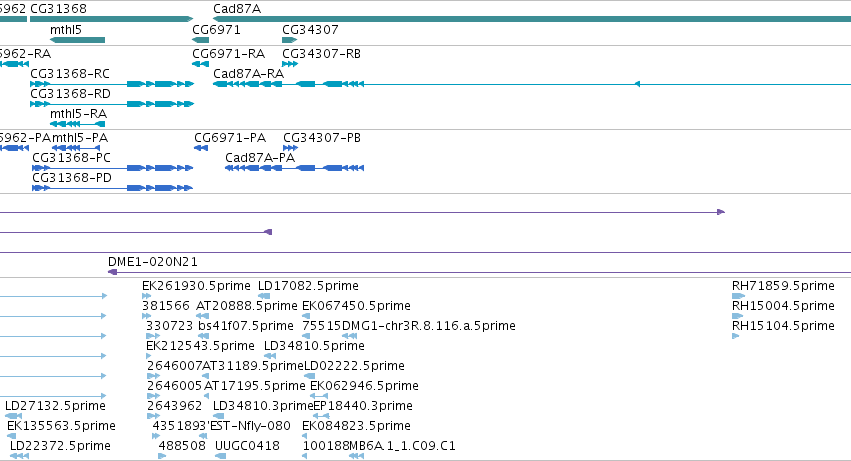
Task: Select the 100188 EST label
Action: click(326, 446)
